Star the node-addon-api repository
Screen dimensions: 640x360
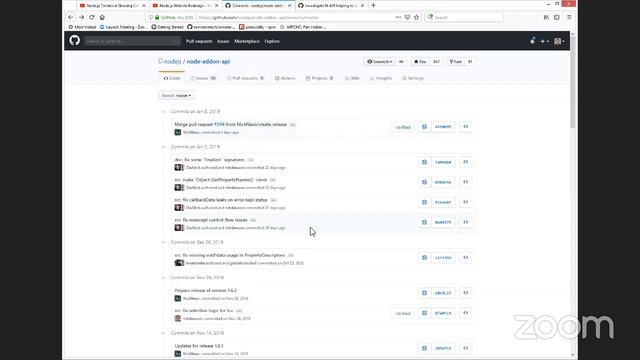point(420,62)
